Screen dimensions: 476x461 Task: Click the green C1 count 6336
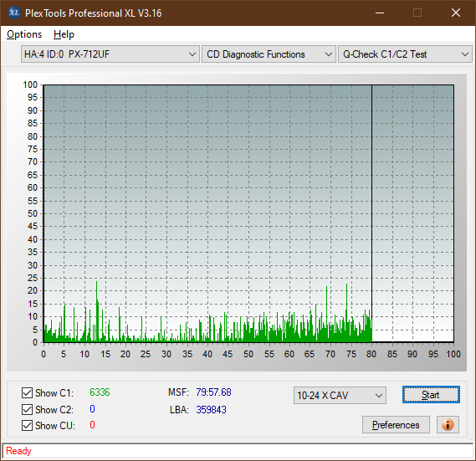pos(100,392)
